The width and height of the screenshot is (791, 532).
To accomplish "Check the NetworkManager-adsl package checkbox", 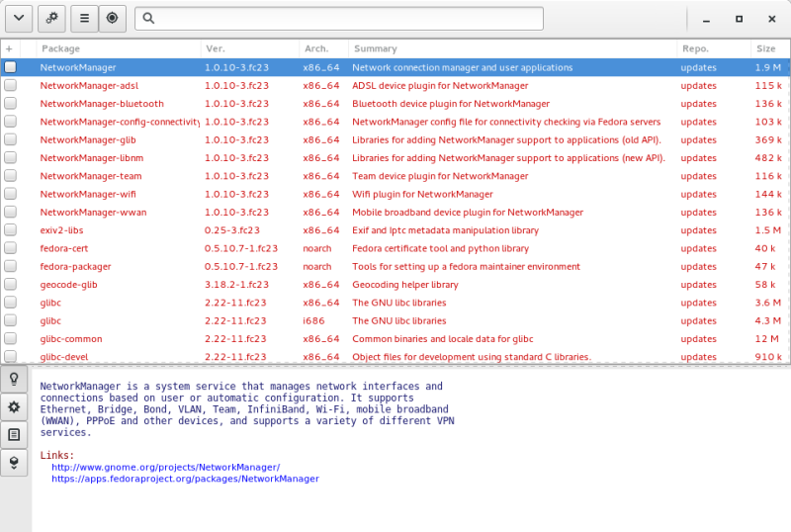I will (x=10, y=86).
